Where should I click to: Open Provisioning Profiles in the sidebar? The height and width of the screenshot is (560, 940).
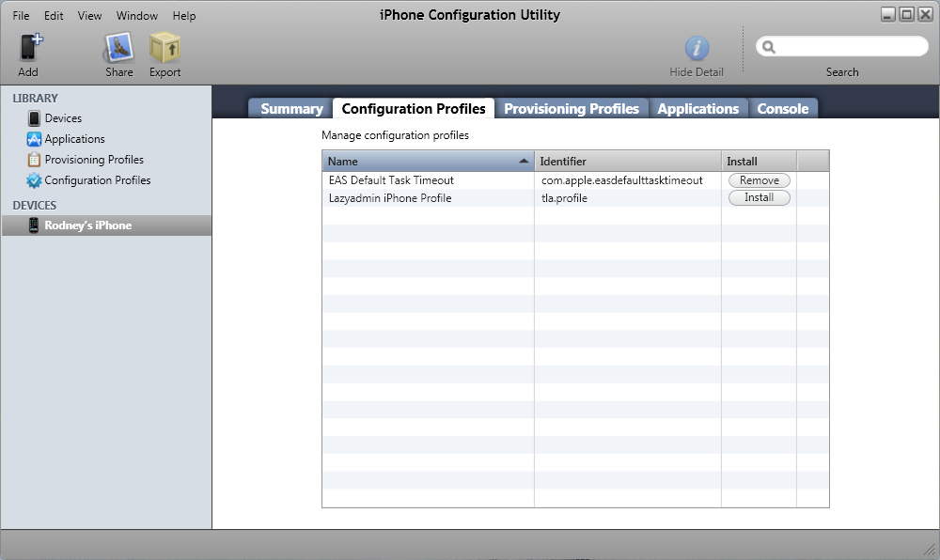[x=94, y=160]
